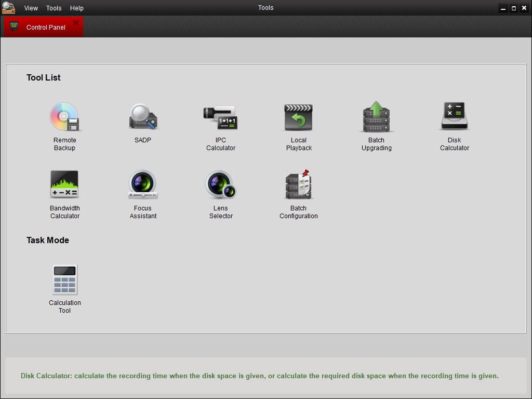Open the IPC Calculator icon
532x399 pixels.
[x=220, y=116]
